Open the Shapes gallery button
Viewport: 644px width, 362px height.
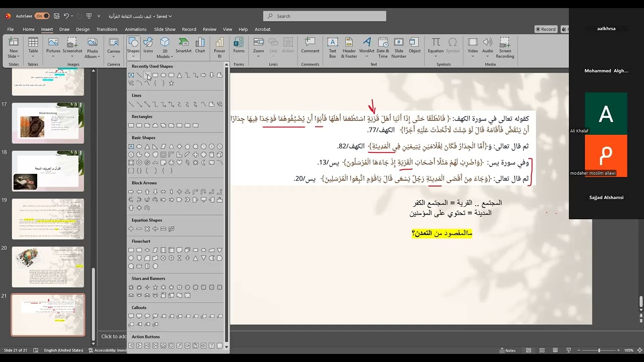point(133,47)
